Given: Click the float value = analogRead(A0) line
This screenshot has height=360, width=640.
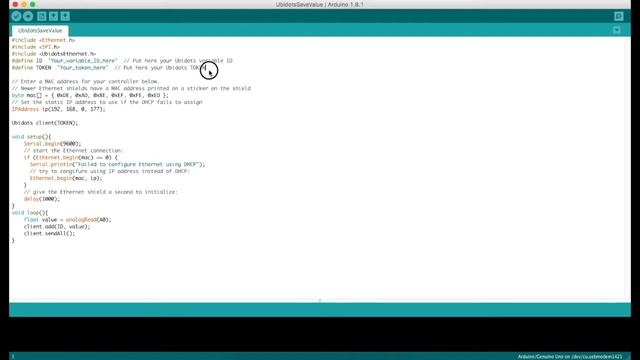Looking at the screenshot, I should pos(67,220).
